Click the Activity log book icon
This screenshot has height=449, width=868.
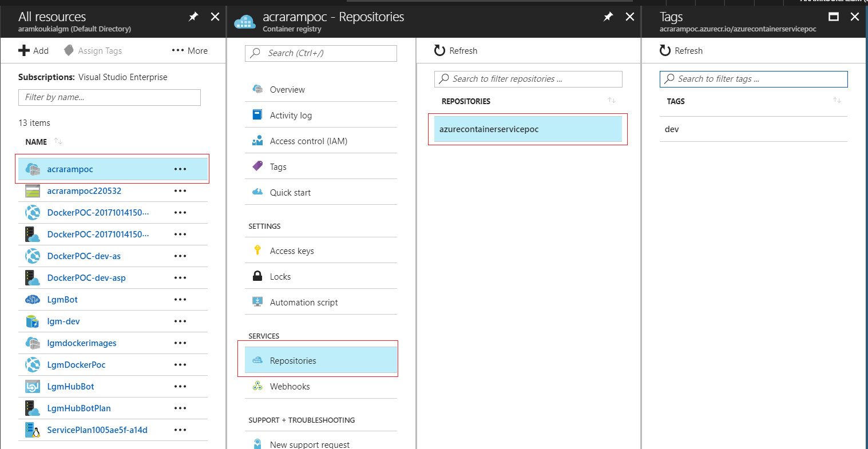(x=257, y=115)
